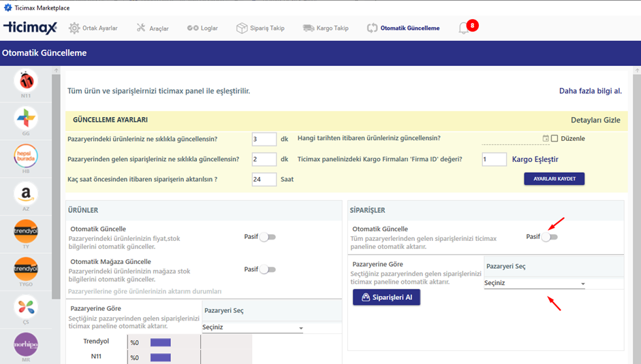Click product update frequency minutes field
This screenshot has height=364, width=641.
click(264, 139)
